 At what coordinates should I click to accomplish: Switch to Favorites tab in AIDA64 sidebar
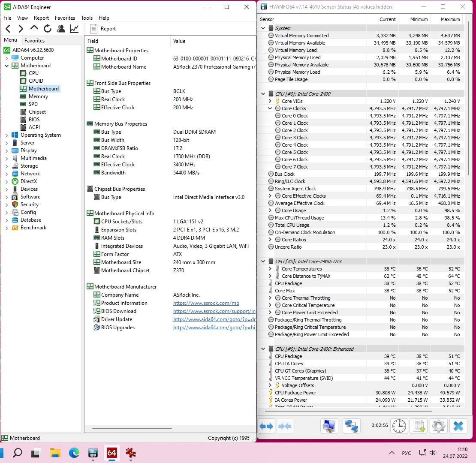pyautogui.click(x=35, y=41)
